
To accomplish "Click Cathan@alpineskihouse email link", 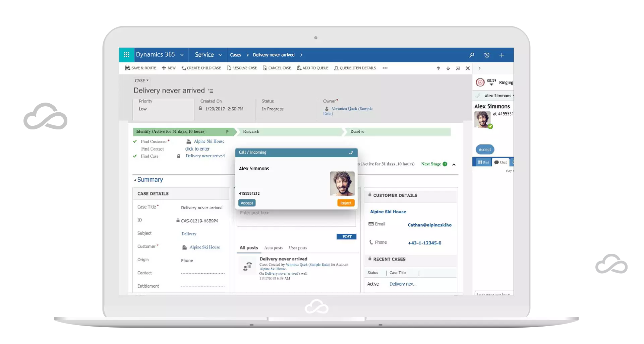I will pyautogui.click(x=430, y=225).
